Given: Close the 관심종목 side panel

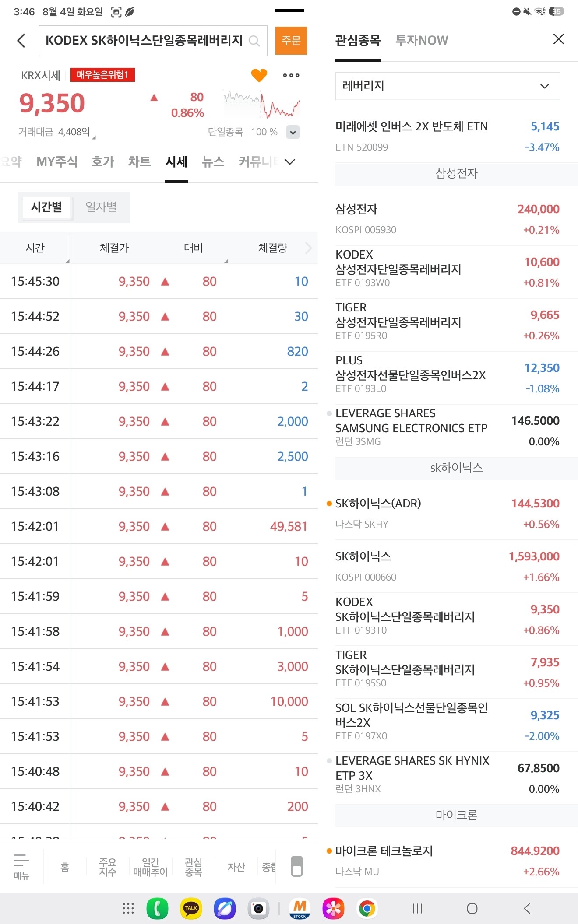Looking at the screenshot, I should click(558, 39).
